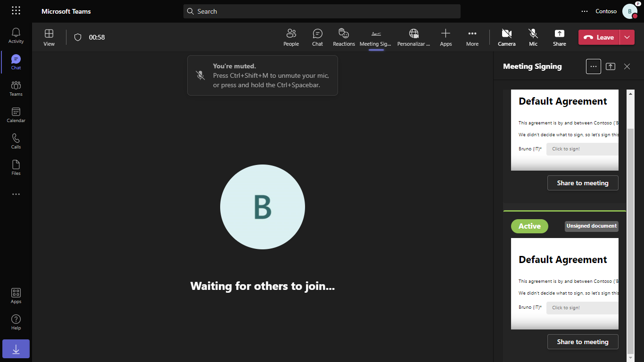The height and width of the screenshot is (362, 644).
Task: Switch to the Personalizar tab
Action: pos(413,37)
